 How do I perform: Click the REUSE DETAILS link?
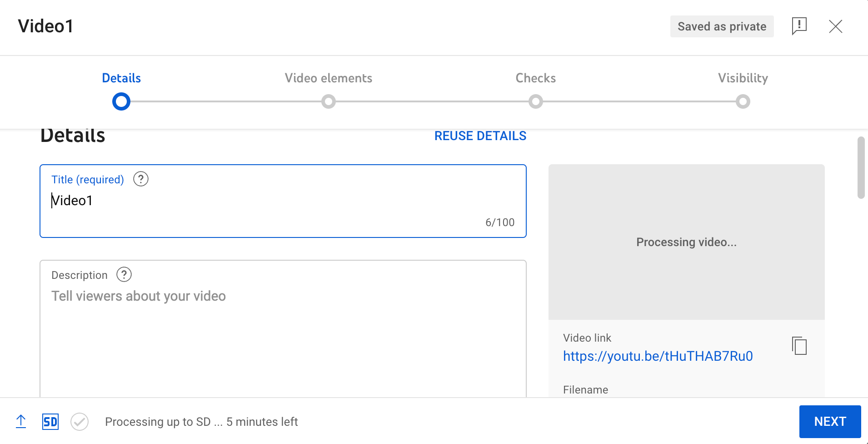click(480, 136)
